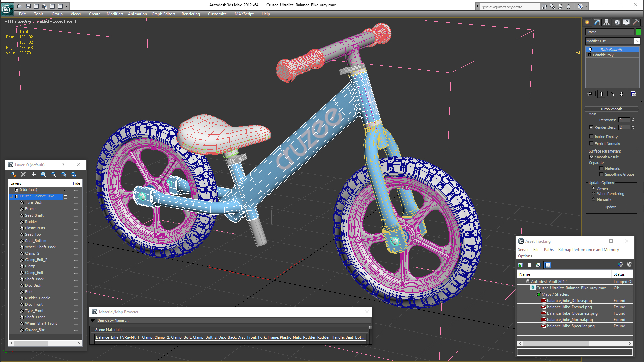The height and width of the screenshot is (362, 644).
Task: Click Make Unique modifier icon
Action: click(613, 94)
